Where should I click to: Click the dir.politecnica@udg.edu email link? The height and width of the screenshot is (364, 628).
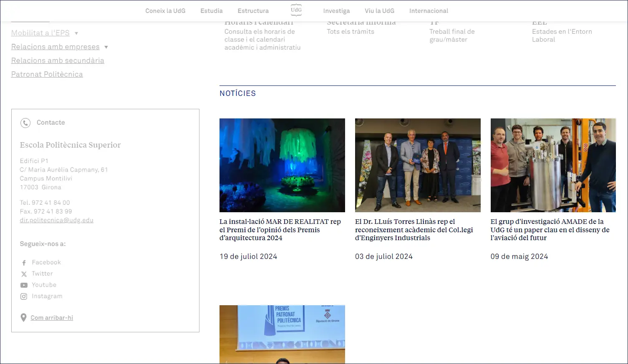(x=56, y=220)
